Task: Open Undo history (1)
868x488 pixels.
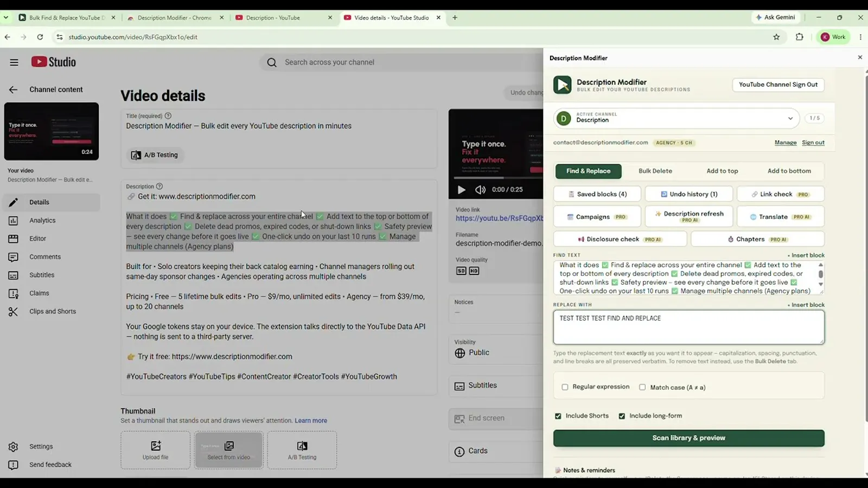Action: pos(689,194)
